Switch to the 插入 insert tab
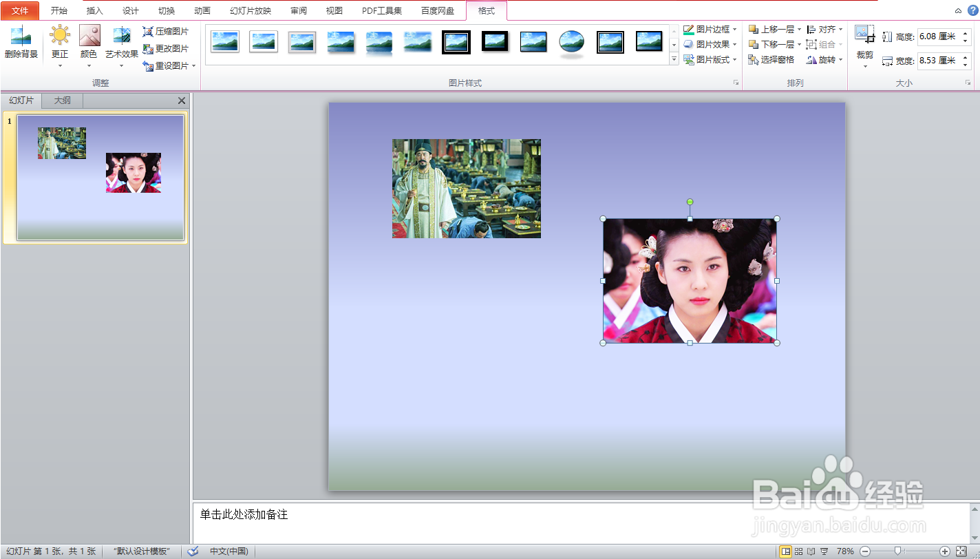Image resolution: width=980 pixels, height=559 pixels. (95, 11)
